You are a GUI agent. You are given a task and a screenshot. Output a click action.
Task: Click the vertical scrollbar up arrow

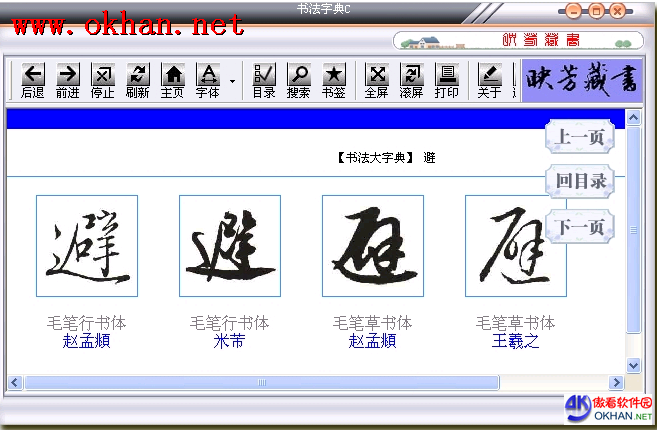(x=633, y=118)
